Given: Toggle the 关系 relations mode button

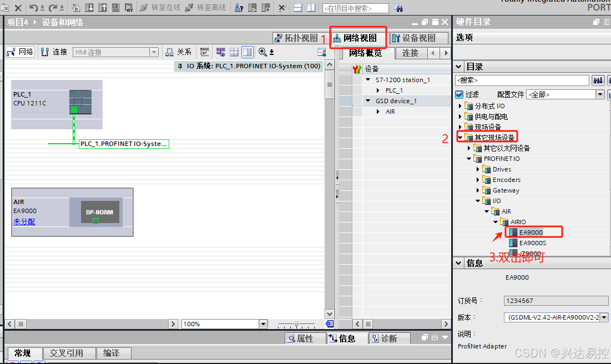Looking at the screenshot, I should (179, 52).
